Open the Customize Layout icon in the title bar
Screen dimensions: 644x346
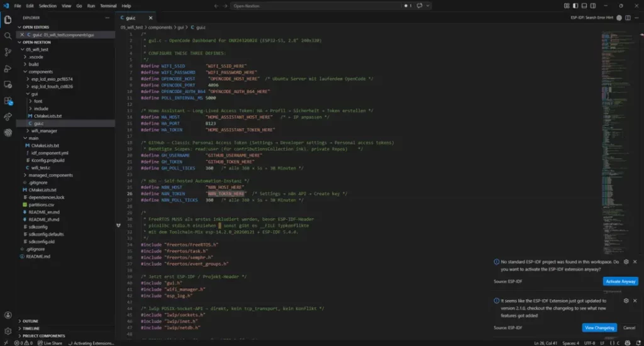tap(567, 6)
